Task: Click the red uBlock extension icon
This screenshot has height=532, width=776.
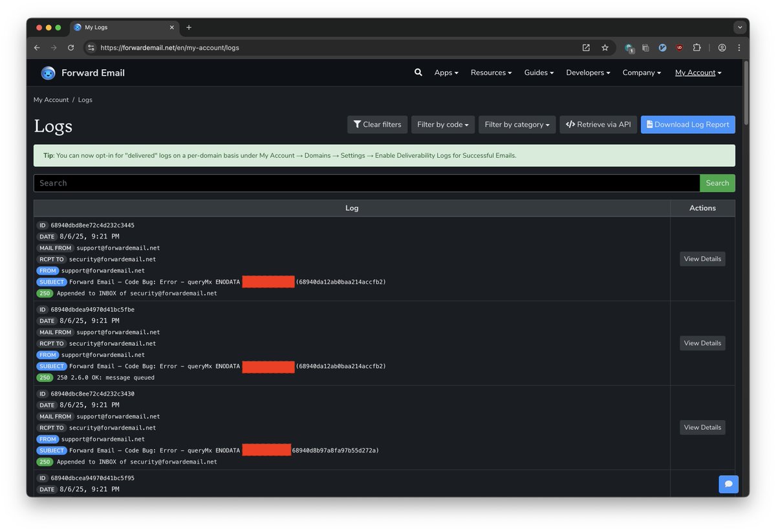Action: (680, 48)
